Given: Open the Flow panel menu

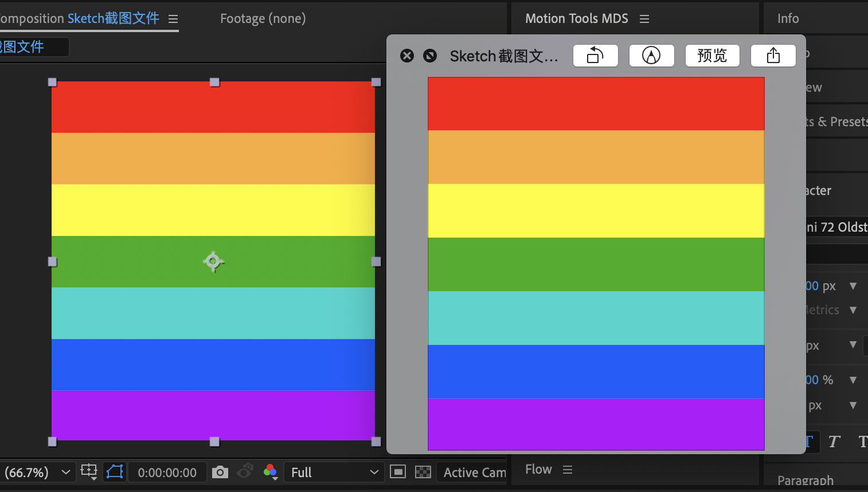Looking at the screenshot, I should (568, 470).
